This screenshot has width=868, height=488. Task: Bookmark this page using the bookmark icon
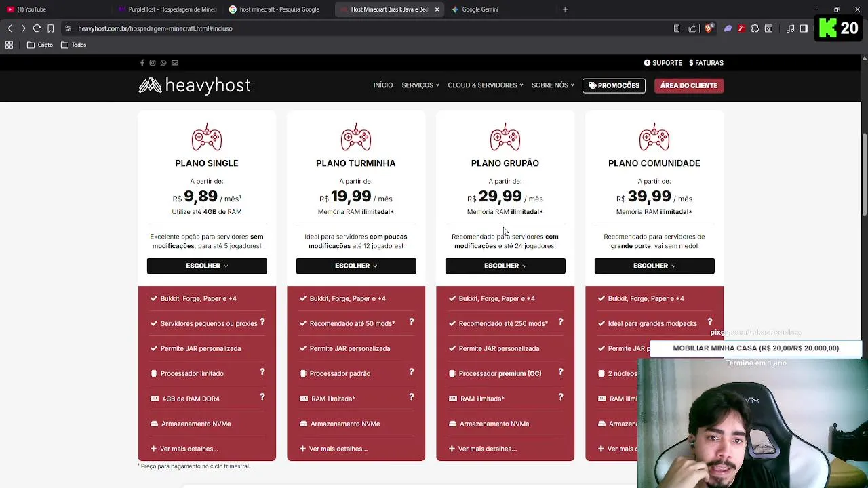tap(50, 28)
